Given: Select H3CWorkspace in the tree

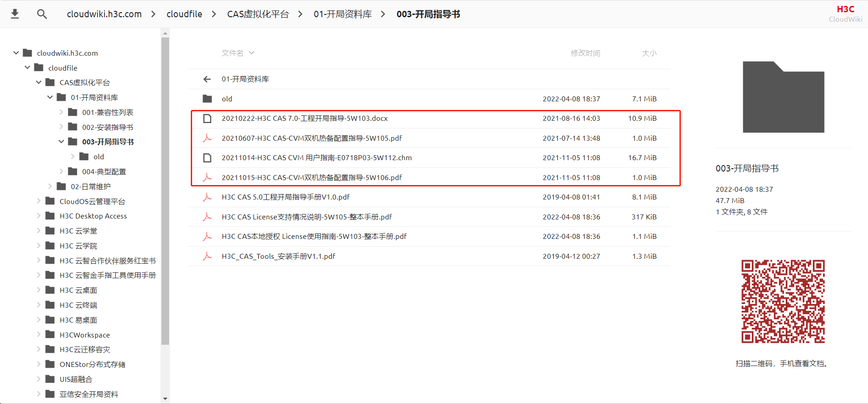Looking at the screenshot, I should pyautogui.click(x=85, y=335).
